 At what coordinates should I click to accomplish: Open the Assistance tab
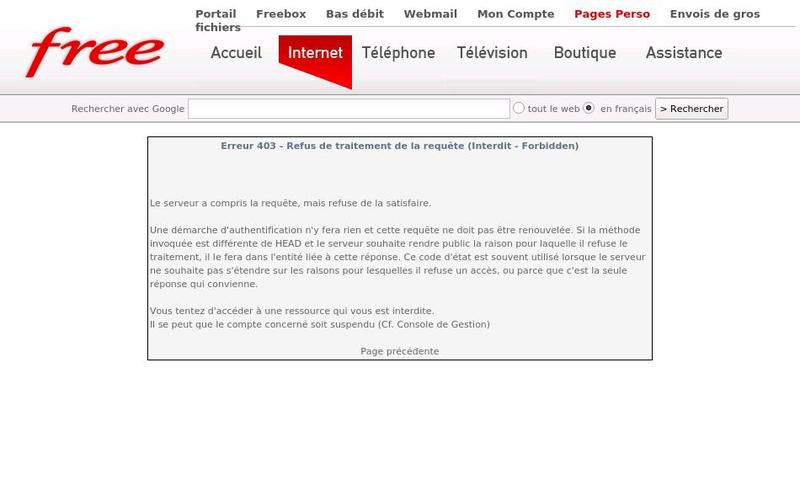684,53
